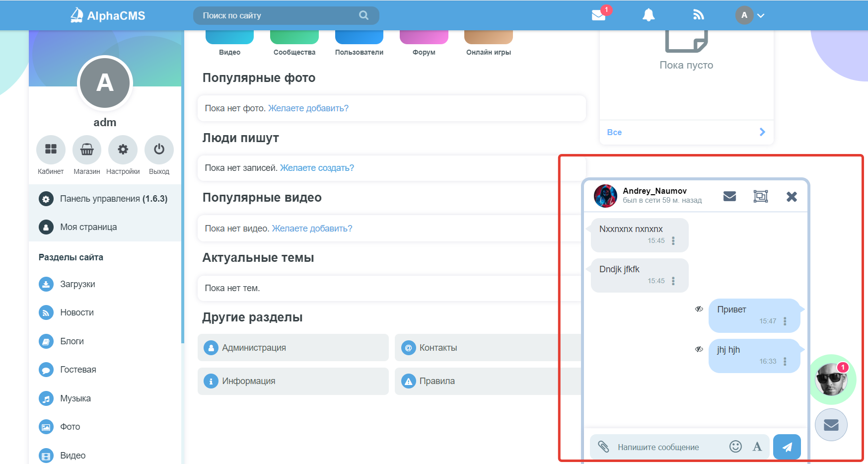Open the Сообщества tile

click(x=294, y=43)
